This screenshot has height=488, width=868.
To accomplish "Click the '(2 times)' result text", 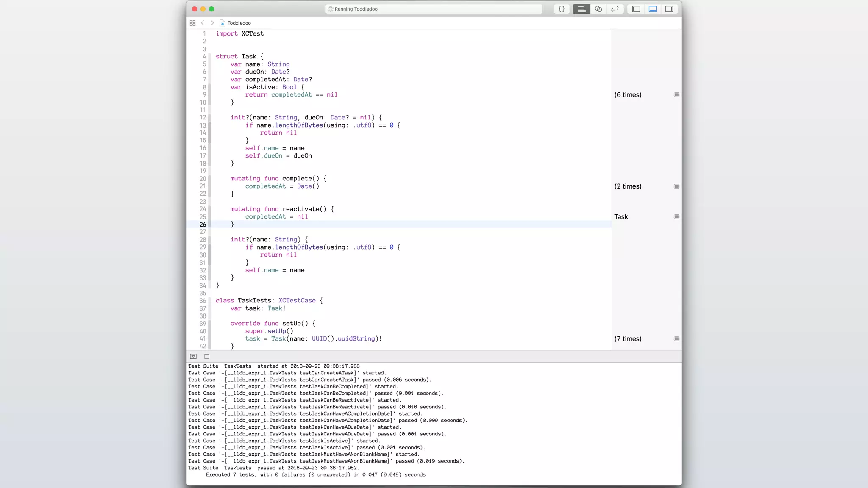I will [628, 186].
